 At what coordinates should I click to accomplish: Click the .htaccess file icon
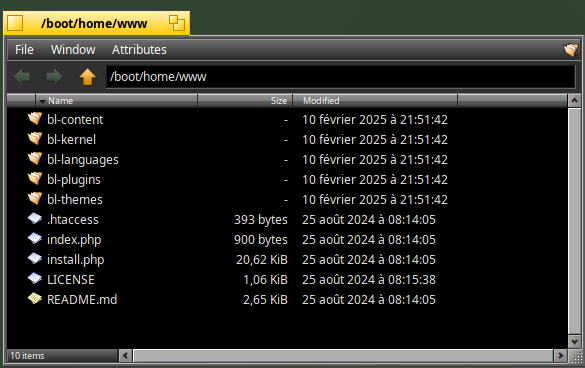tap(35, 218)
